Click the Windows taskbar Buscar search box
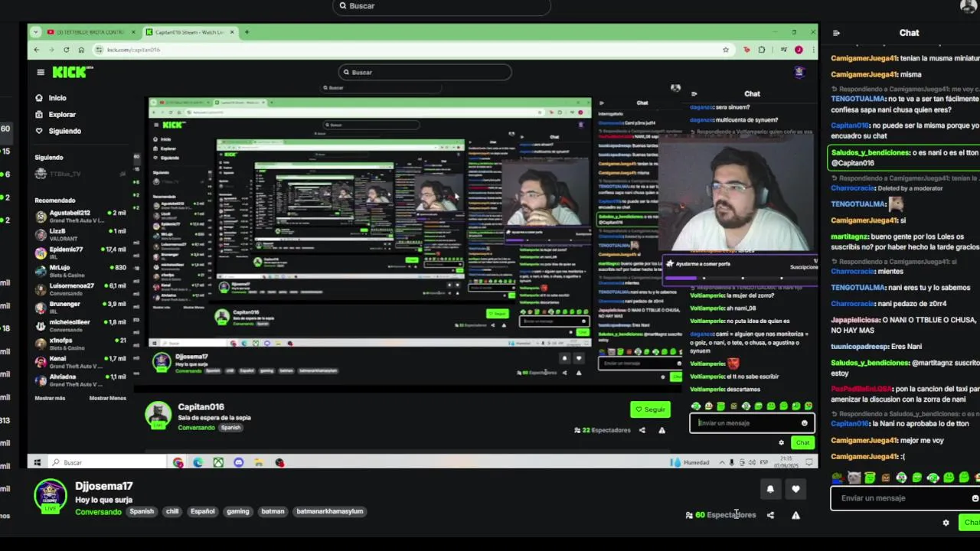The image size is (980, 551). tap(107, 462)
